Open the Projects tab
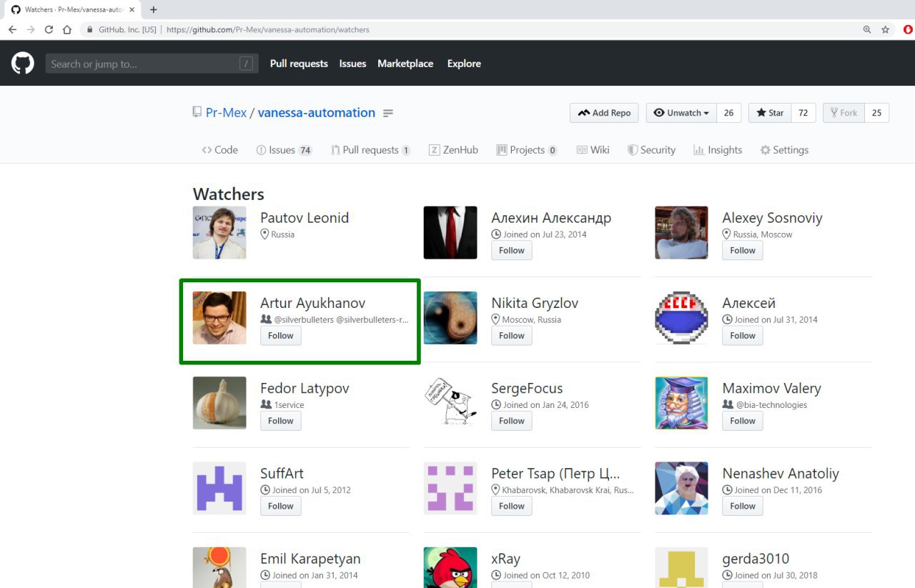This screenshot has height=588, width=915. (527, 150)
